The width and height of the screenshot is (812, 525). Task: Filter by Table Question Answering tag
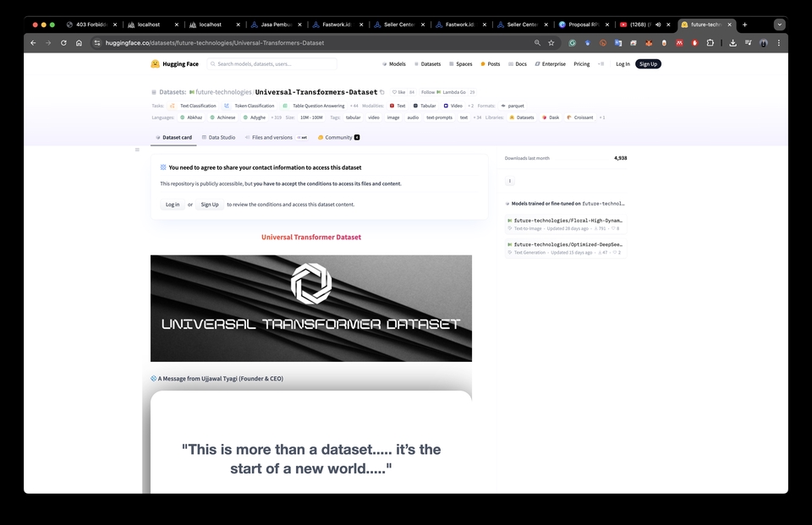coord(313,106)
